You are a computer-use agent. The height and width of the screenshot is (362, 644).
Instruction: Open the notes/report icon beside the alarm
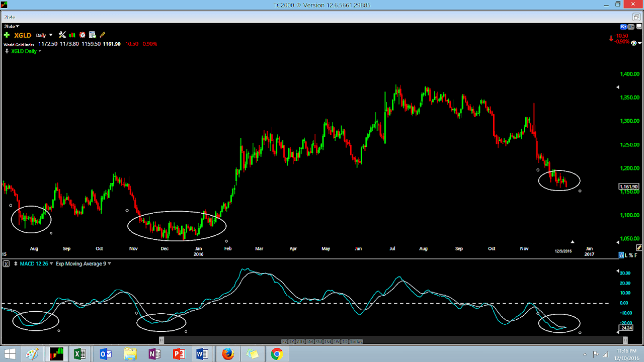click(92, 35)
